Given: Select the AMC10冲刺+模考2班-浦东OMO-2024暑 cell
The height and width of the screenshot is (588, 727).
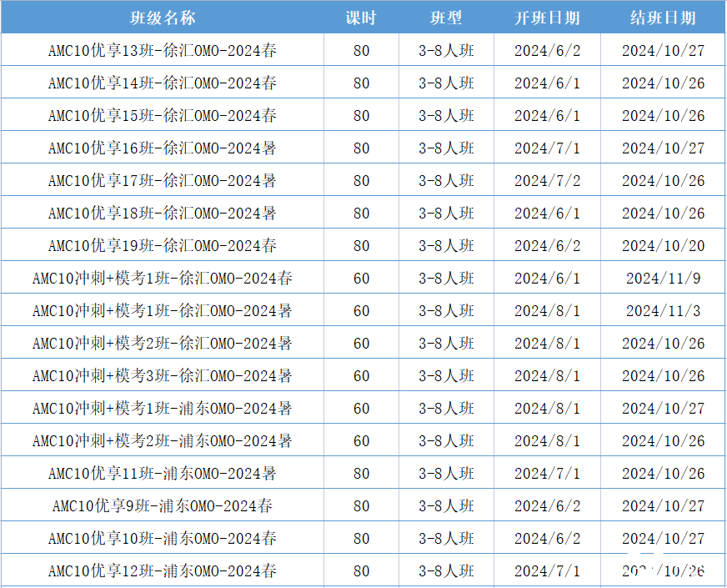Looking at the screenshot, I should coord(163,440).
